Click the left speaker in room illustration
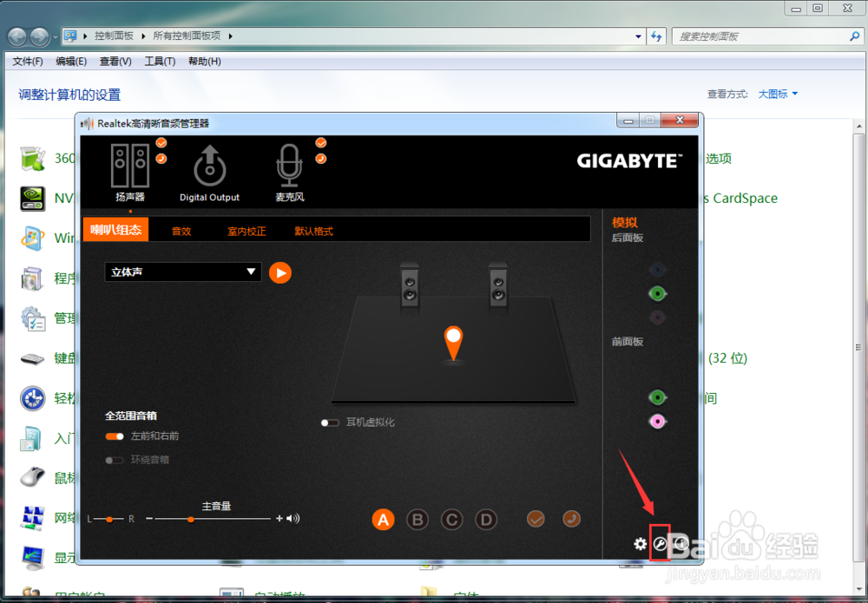 point(410,285)
